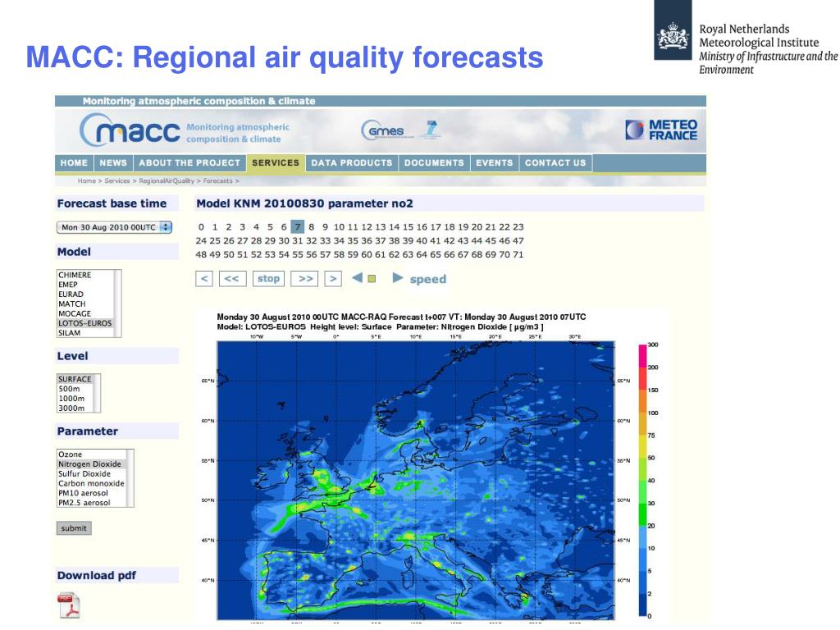Screen dimensions: 840x630
Task: Click the FP7 seventh framework logo
Action: point(431,129)
